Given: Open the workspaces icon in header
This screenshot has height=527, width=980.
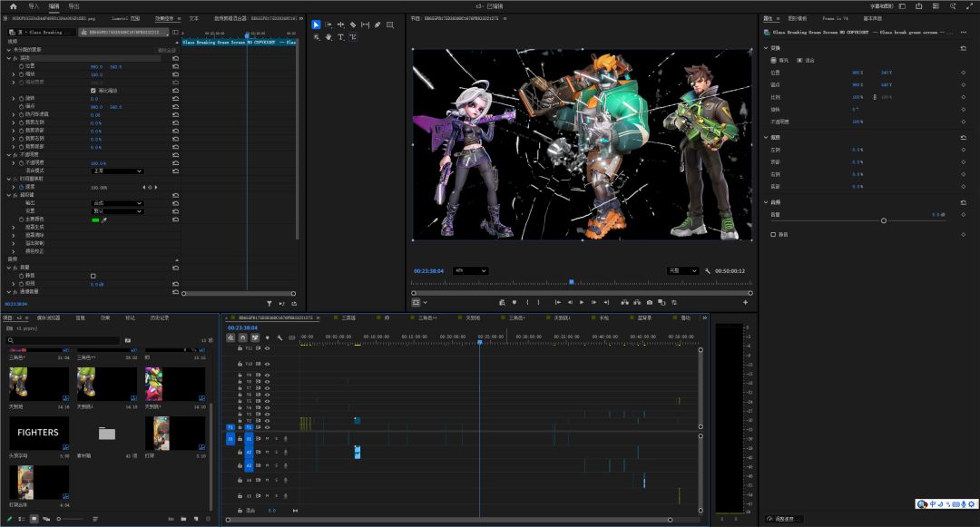Looking at the screenshot, I should coord(902,6).
